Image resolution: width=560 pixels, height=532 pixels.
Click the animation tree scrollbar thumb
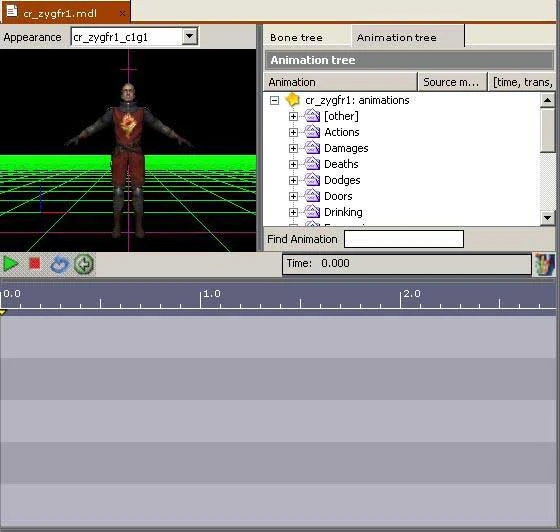547,130
